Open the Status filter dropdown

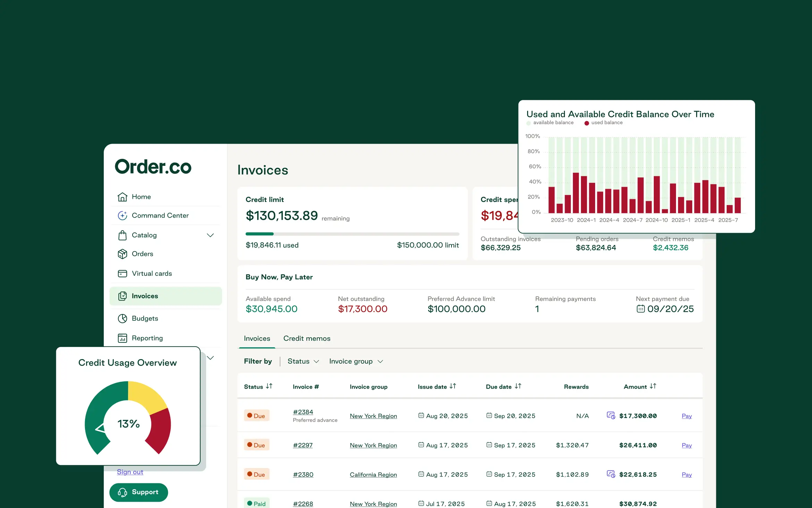point(303,361)
